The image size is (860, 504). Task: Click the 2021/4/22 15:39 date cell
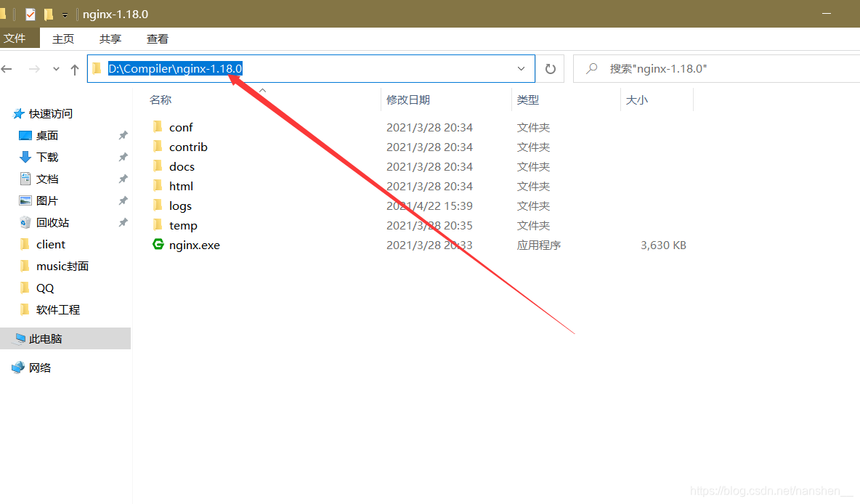click(429, 206)
